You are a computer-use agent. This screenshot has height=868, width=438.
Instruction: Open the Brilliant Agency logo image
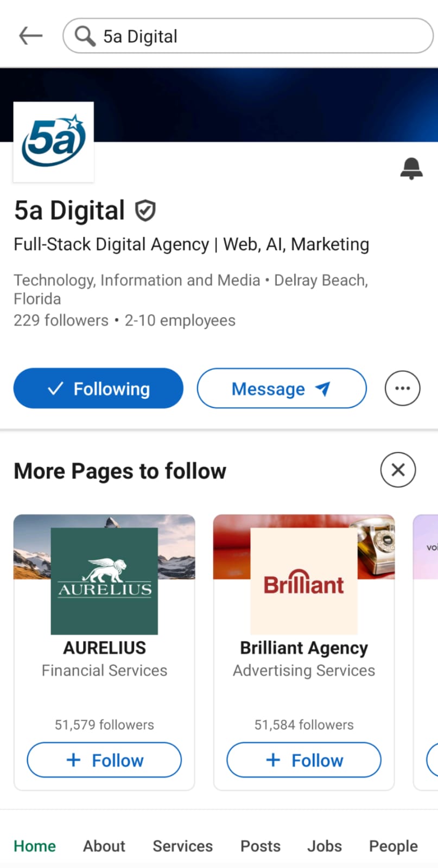point(304,581)
